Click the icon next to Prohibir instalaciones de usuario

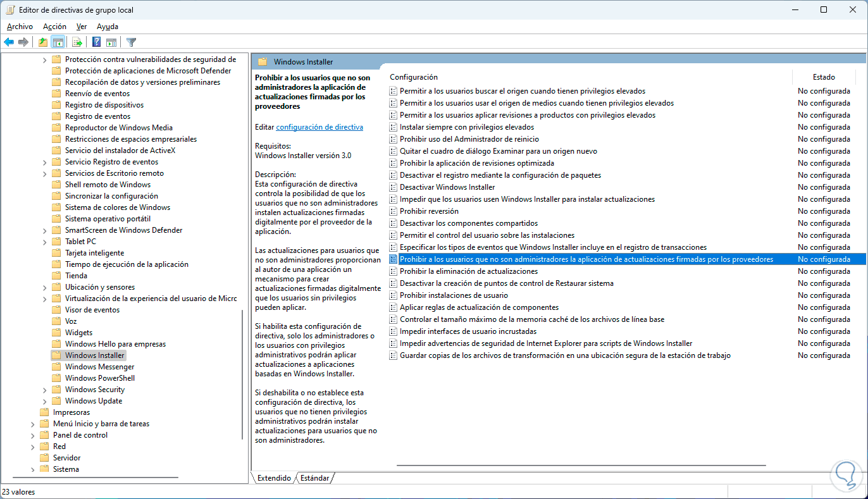tap(393, 295)
